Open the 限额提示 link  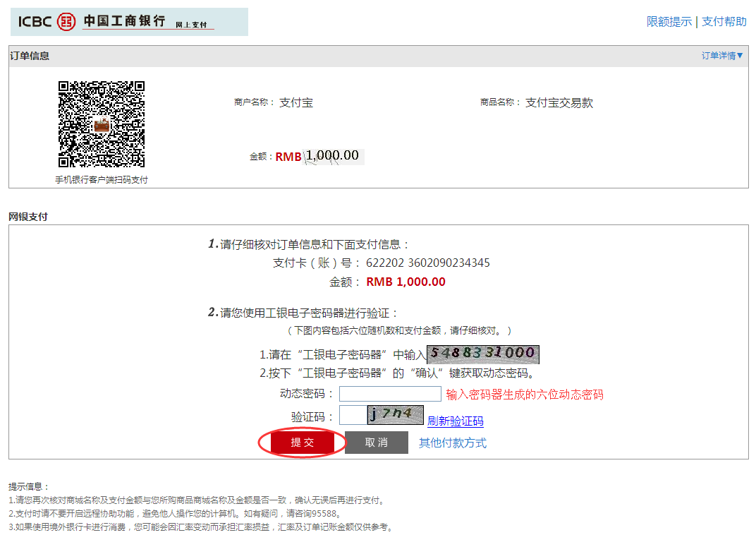tap(669, 22)
